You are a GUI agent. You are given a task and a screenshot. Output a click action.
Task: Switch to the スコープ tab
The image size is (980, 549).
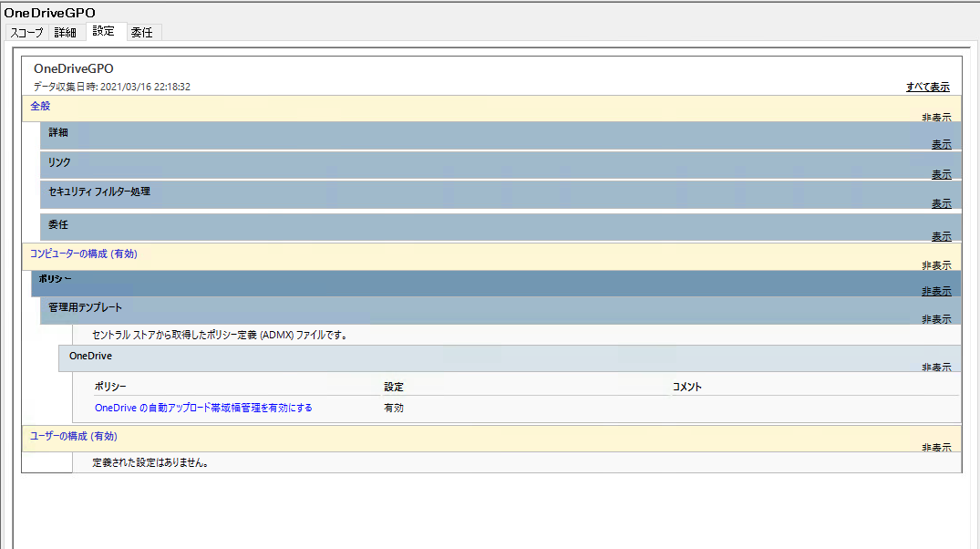26,33
